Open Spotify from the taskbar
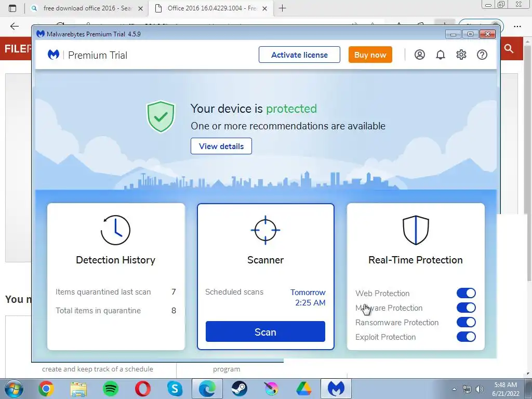The width and height of the screenshot is (532, 399). [111, 389]
